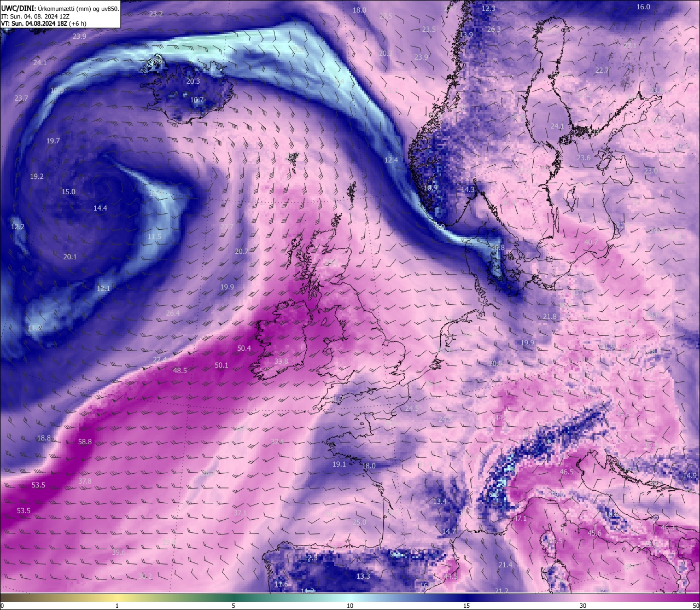The width and height of the screenshot is (700, 610).
Task: Click the 23.7 value label
Action: [x=21, y=98]
